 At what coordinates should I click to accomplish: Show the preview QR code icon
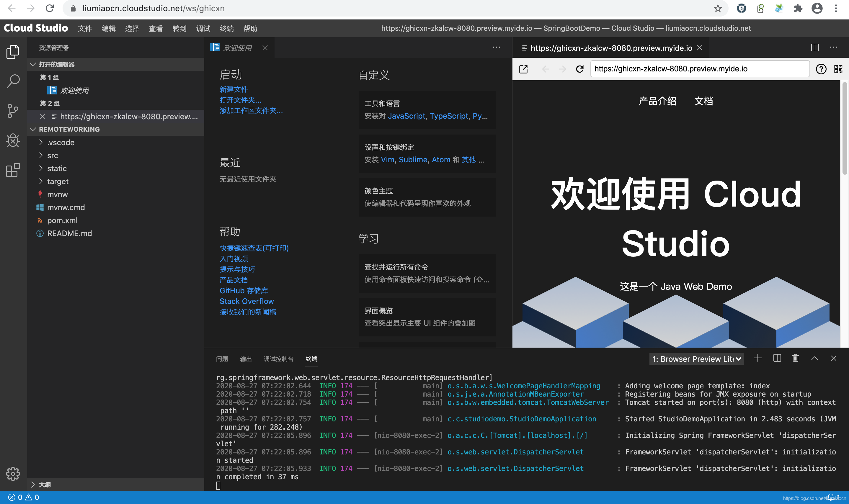(x=838, y=69)
